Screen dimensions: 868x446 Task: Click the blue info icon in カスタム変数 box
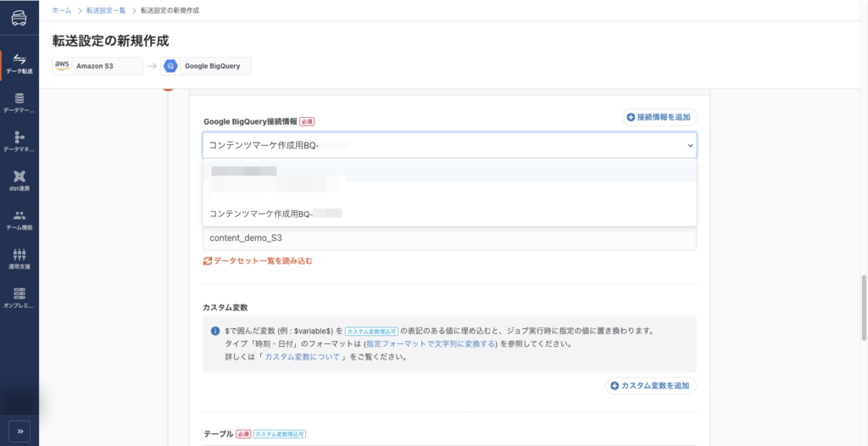click(215, 331)
